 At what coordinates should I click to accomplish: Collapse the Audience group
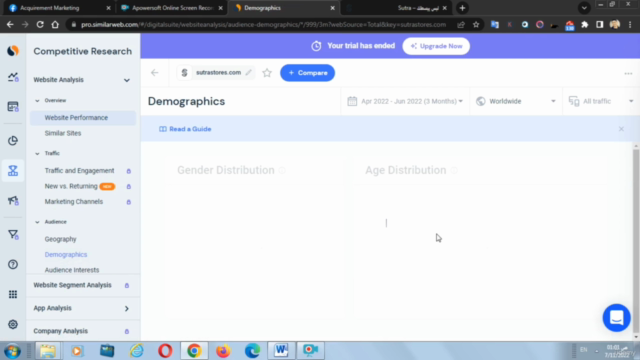[37, 222]
